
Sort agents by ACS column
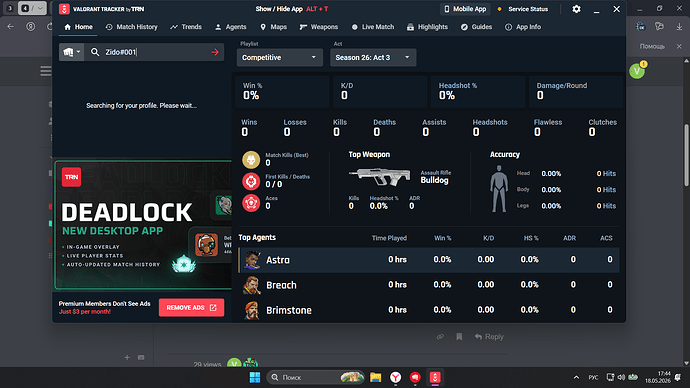pyautogui.click(x=606, y=238)
